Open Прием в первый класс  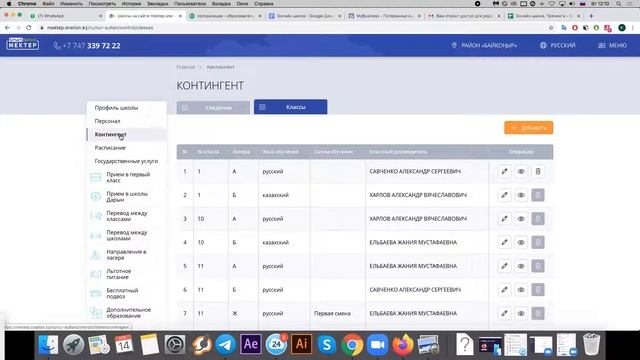click(x=128, y=177)
